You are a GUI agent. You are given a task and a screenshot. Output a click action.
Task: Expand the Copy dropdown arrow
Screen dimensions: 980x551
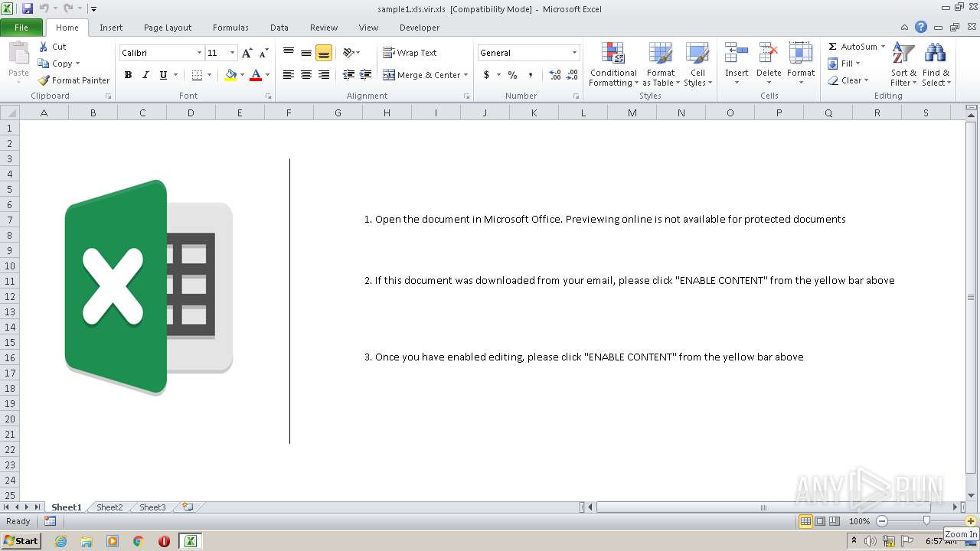click(x=77, y=64)
